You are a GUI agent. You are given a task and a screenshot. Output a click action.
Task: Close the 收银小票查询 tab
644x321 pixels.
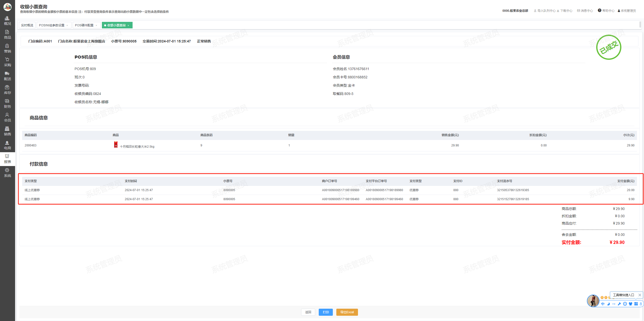coord(128,25)
